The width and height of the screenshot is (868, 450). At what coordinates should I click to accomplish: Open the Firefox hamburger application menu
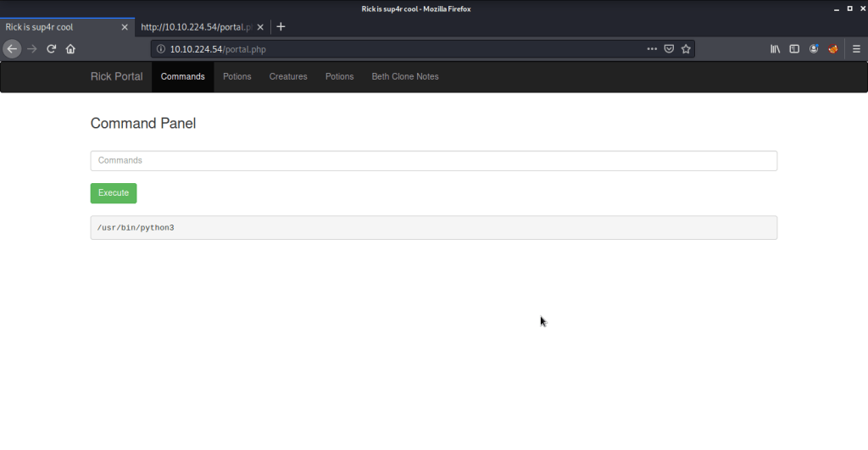856,49
